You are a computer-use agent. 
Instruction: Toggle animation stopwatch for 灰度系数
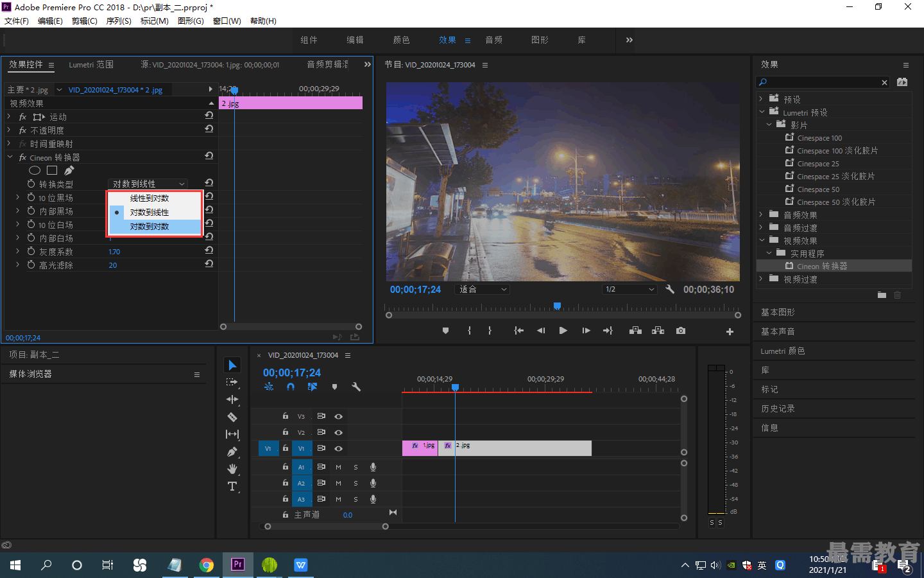pos(31,251)
